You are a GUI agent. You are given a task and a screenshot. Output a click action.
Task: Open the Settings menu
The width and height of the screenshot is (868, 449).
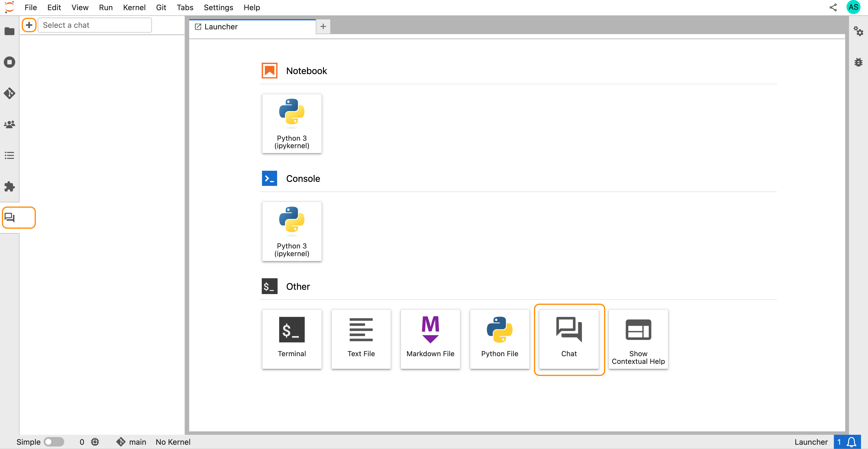point(218,7)
